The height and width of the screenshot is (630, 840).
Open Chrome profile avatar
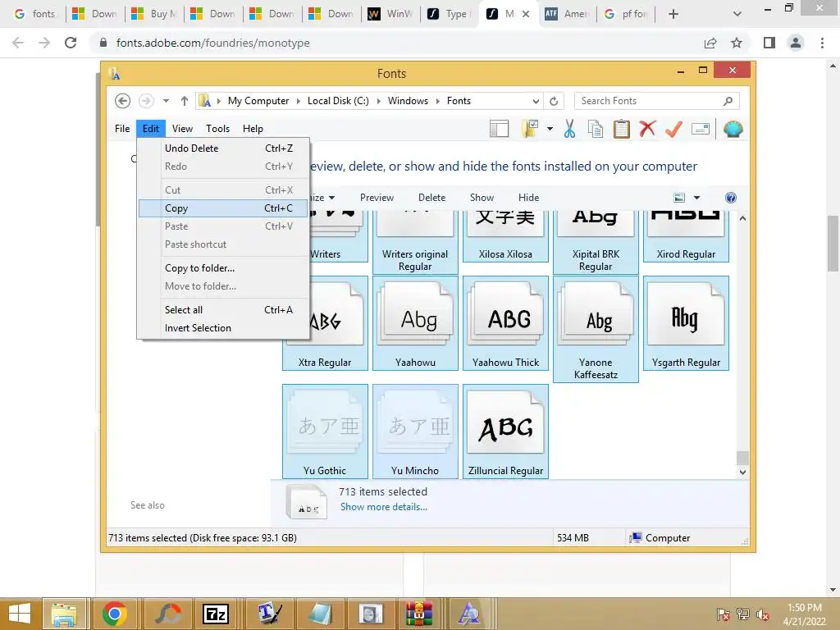[796, 43]
